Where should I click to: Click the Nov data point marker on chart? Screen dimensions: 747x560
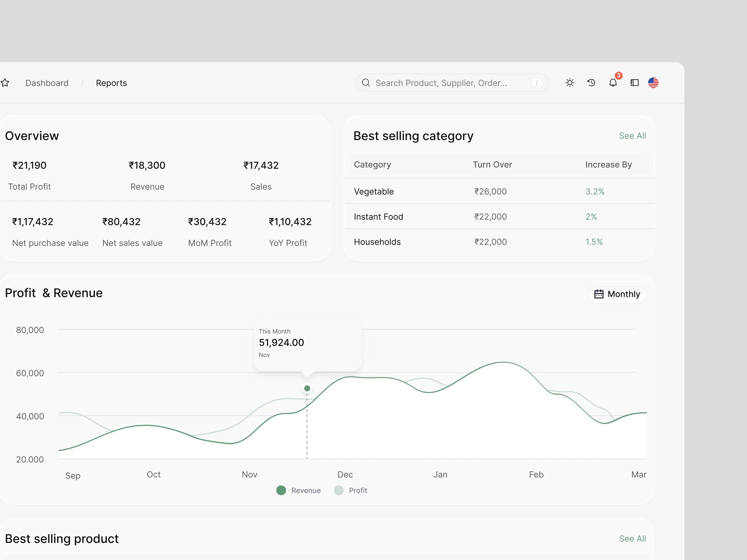click(x=307, y=388)
